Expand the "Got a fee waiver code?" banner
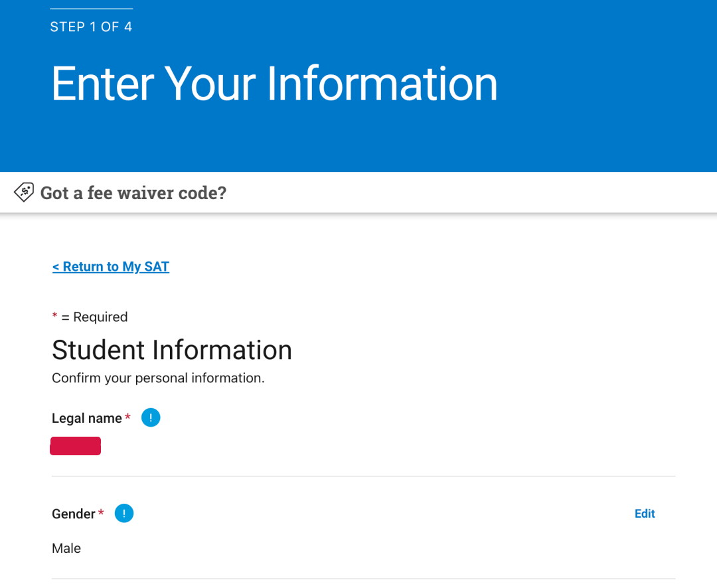Viewport: 717px width, 588px height. click(x=358, y=192)
